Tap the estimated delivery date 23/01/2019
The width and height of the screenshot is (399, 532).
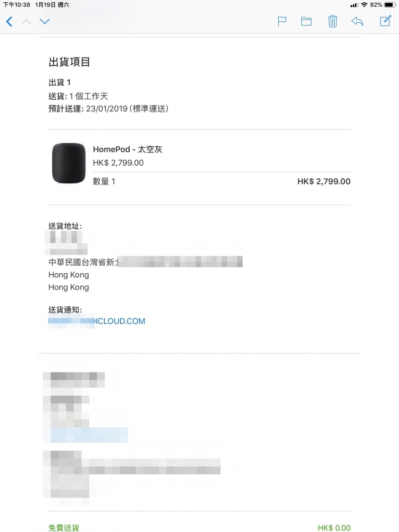pyautogui.click(x=106, y=109)
